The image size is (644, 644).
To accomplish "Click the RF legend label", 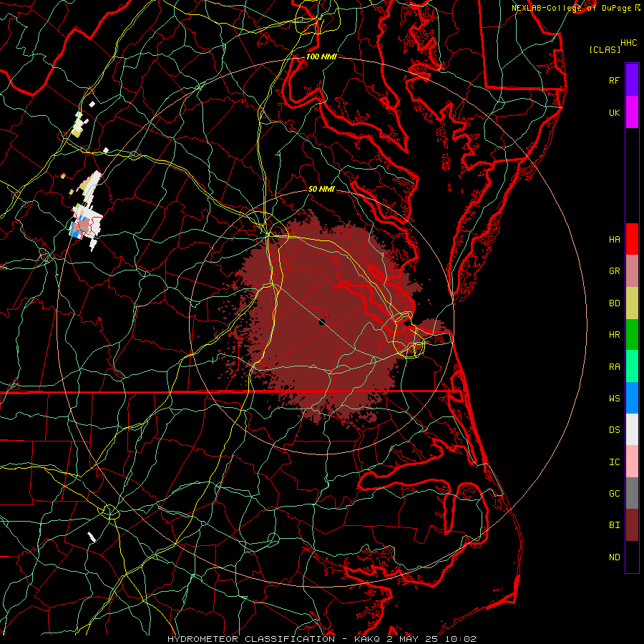I will (x=614, y=80).
